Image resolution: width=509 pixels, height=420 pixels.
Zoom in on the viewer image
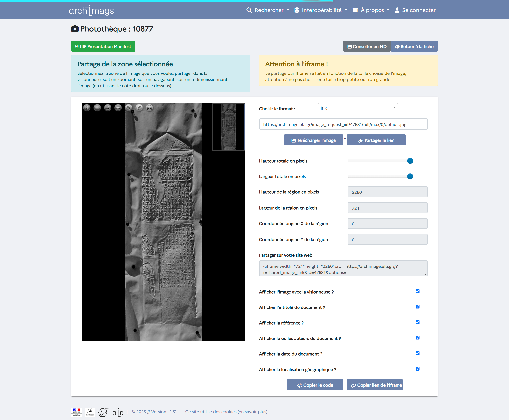pos(87,108)
